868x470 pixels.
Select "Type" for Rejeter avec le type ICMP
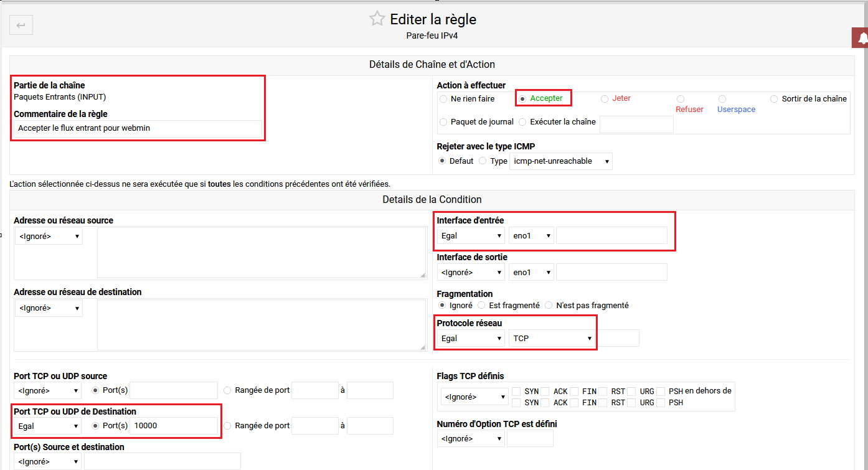coord(483,161)
